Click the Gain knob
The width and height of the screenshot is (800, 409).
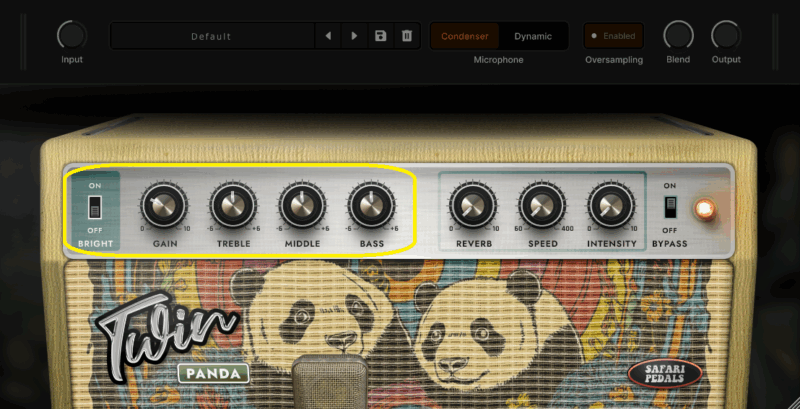pyautogui.click(x=164, y=206)
